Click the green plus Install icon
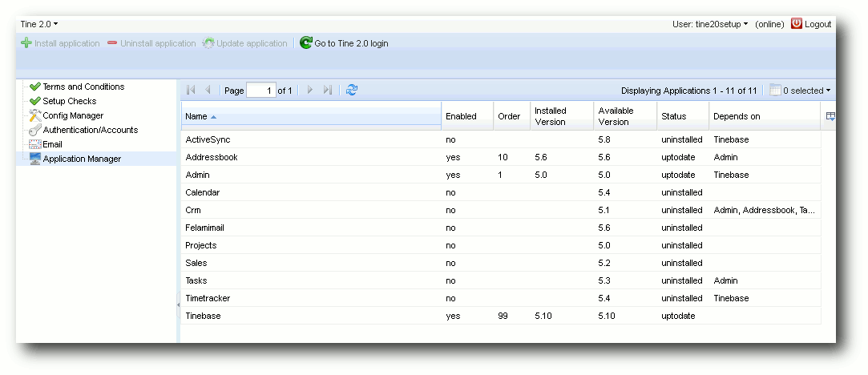868x375 pixels. [26, 43]
